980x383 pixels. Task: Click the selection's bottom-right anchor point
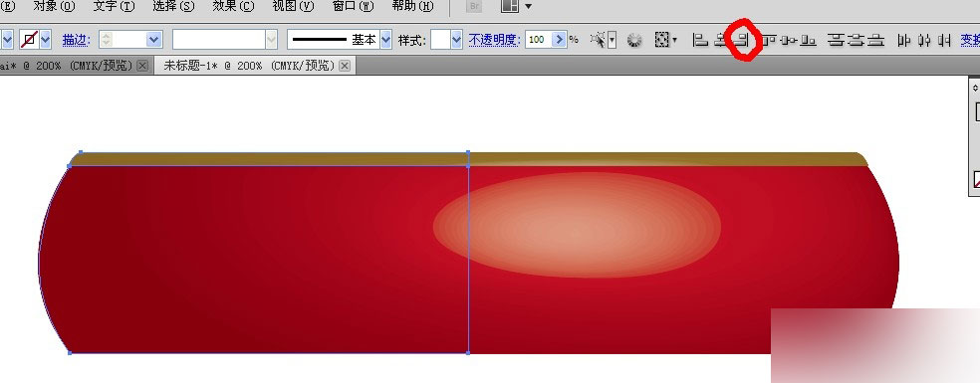[468, 352]
